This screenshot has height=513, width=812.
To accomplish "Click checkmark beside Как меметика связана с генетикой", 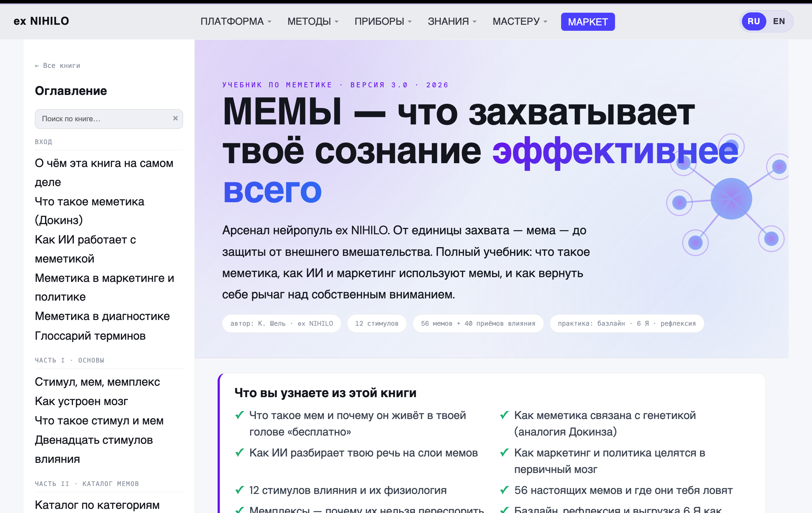I will [504, 415].
